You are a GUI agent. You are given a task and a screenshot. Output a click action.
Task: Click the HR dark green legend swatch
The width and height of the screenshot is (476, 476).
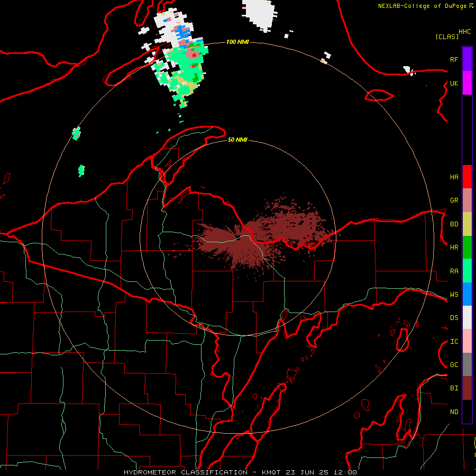click(467, 248)
